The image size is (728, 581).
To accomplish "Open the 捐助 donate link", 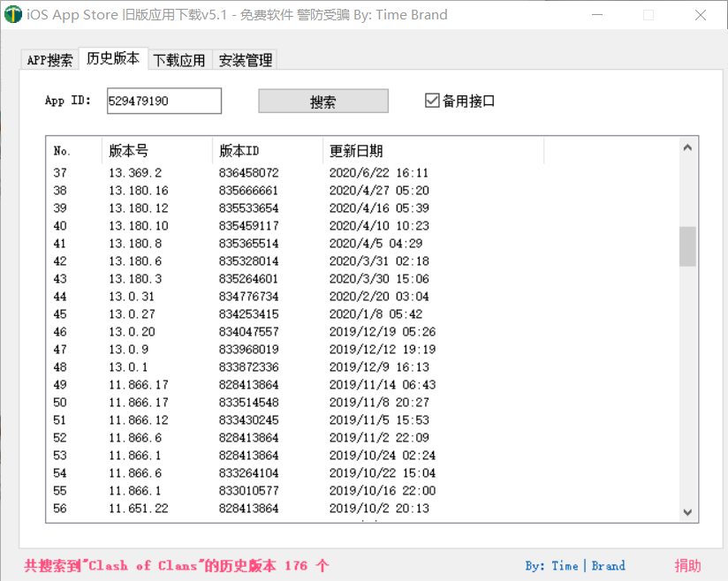I will tap(687, 566).
